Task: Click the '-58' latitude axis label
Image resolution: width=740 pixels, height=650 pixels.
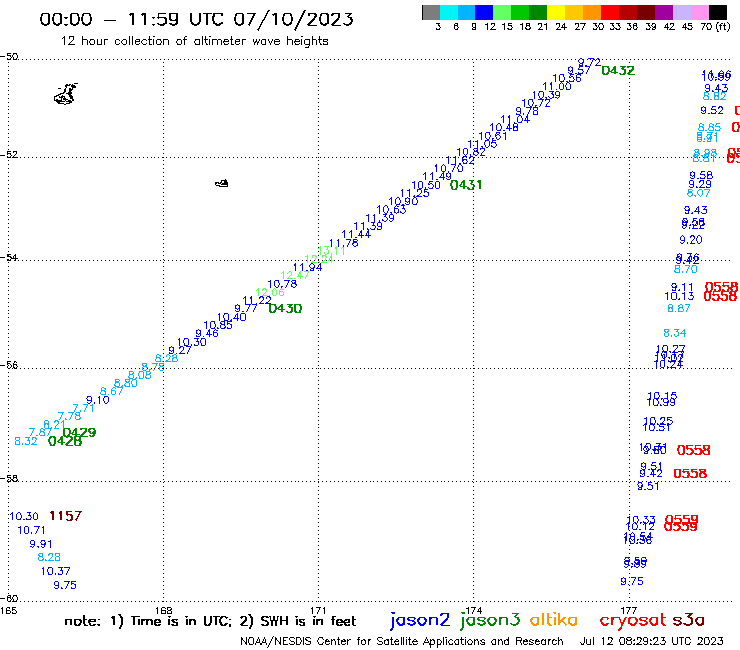Action: [x=9, y=479]
